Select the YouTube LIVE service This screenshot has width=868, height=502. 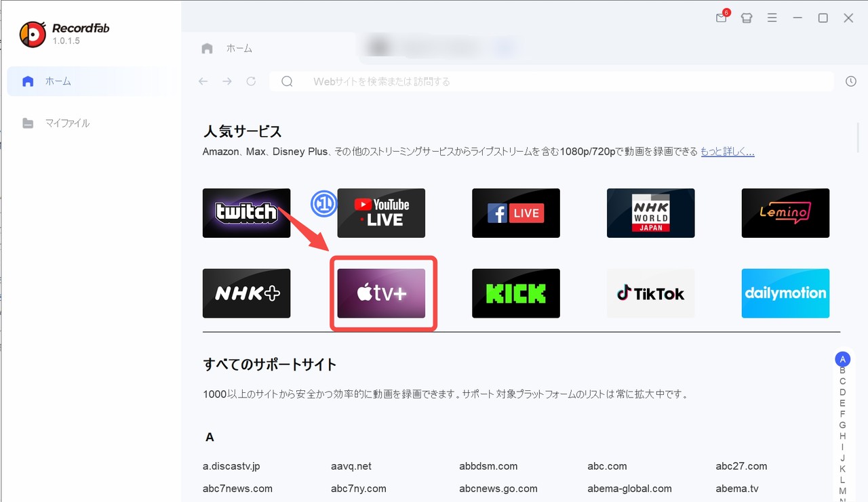point(381,213)
